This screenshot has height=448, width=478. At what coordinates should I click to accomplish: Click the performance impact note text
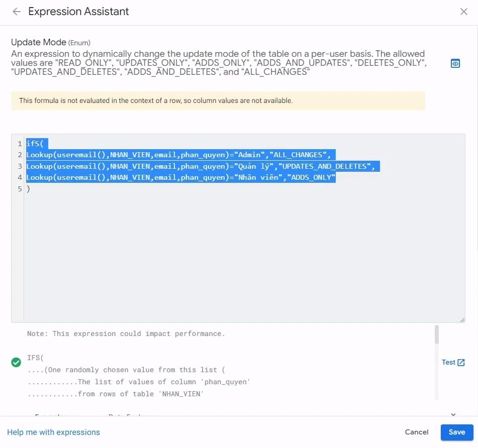coord(126,333)
